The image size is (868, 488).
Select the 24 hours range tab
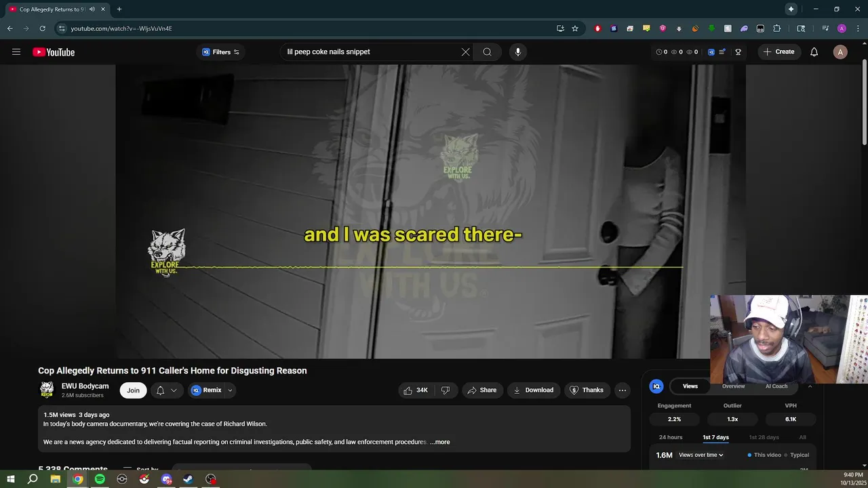pos(671,437)
